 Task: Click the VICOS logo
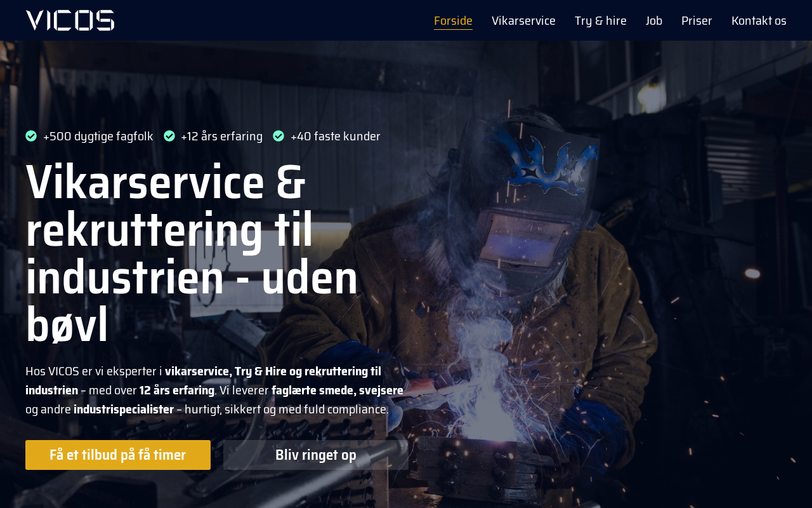click(x=70, y=20)
